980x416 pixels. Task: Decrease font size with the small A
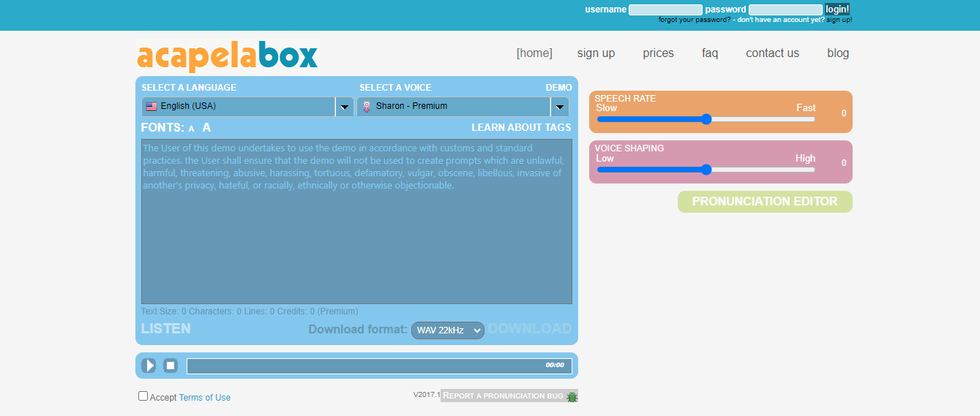[x=191, y=129]
